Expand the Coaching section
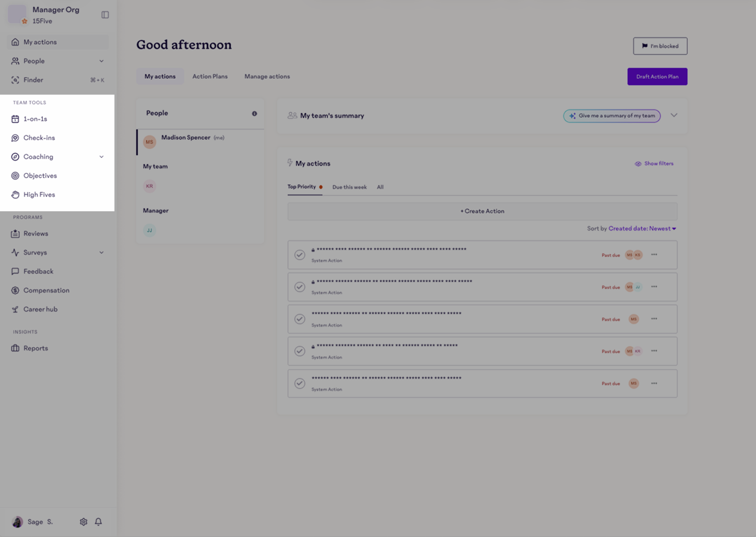The image size is (756, 537). tap(101, 156)
